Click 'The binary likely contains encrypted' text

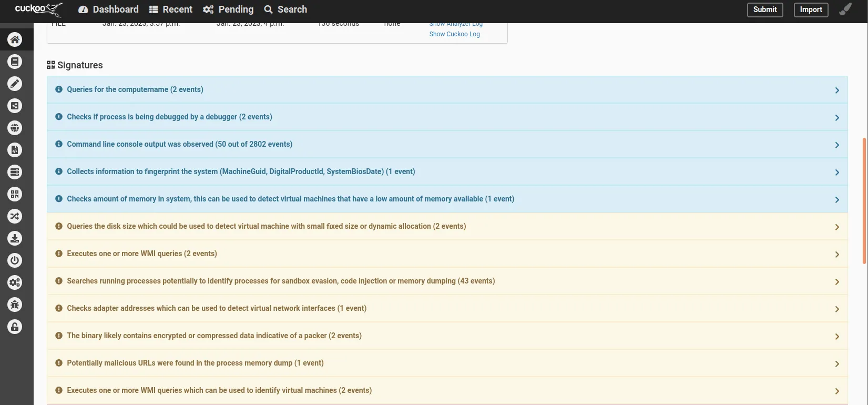(x=214, y=336)
